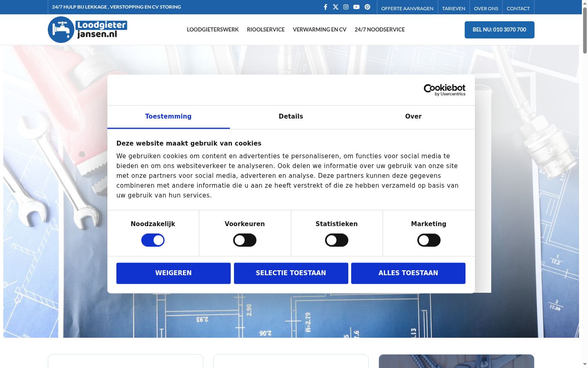Open the Instagram social icon
The image size is (588, 368).
(346, 7)
